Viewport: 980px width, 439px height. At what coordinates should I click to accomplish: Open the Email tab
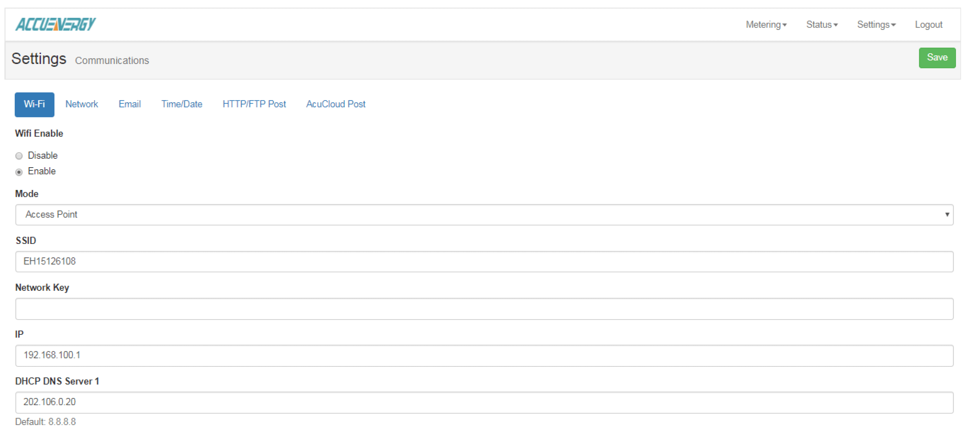click(129, 104)
